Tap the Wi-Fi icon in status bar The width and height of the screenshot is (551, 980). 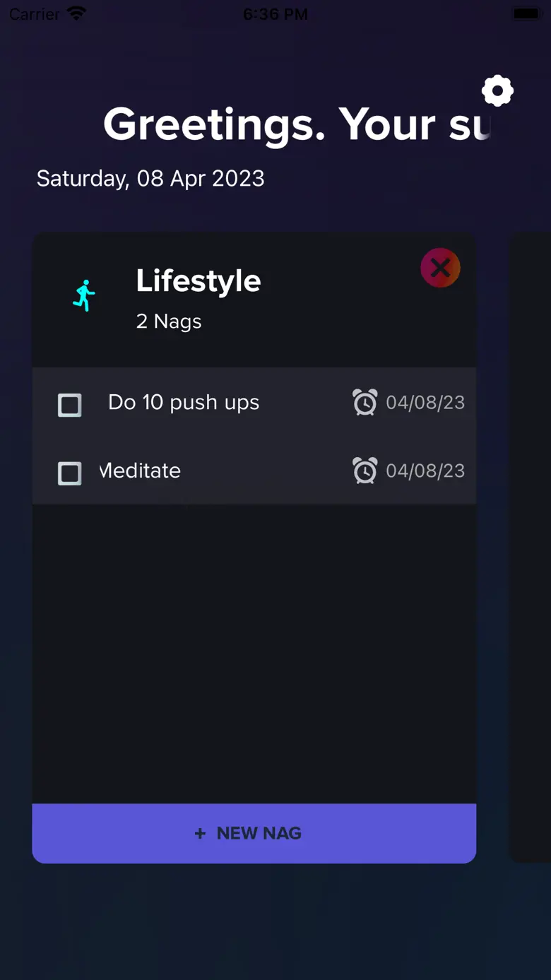tap(76, 14)
